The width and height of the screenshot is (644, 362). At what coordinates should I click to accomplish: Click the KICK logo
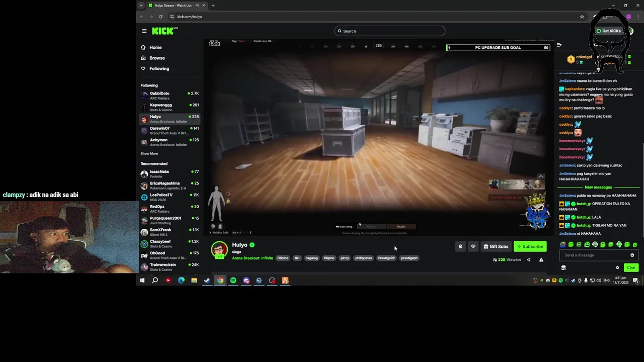tap(165, 31)
